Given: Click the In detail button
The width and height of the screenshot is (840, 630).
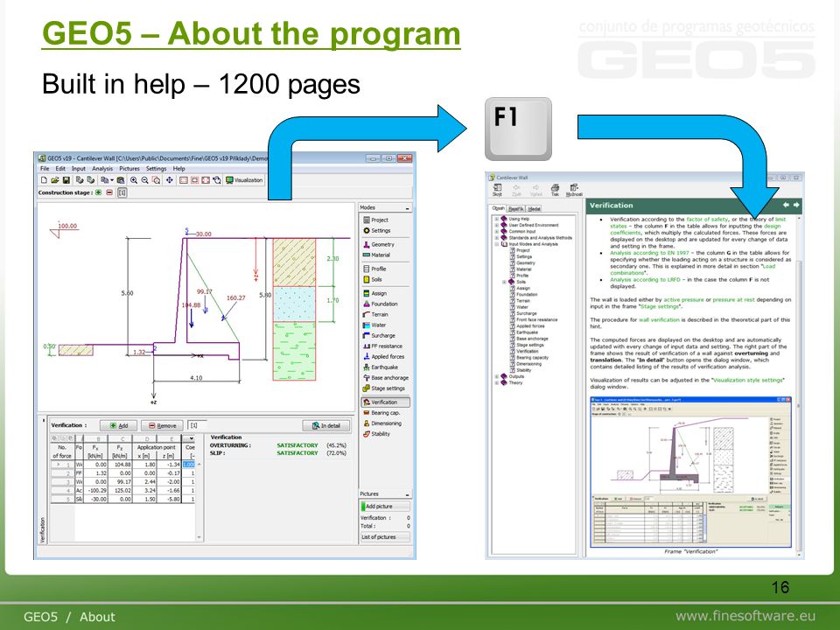Looking at the screenshot, I should pos(326,426).
